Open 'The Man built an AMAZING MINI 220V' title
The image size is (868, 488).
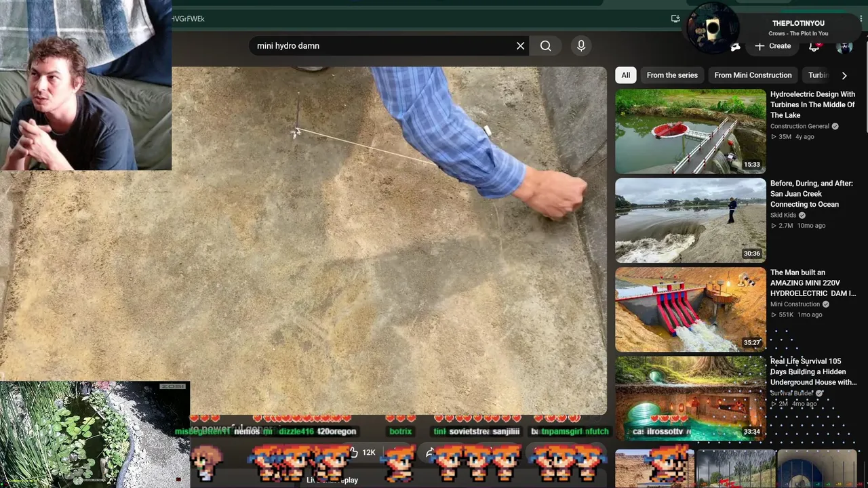coord(813,283)
